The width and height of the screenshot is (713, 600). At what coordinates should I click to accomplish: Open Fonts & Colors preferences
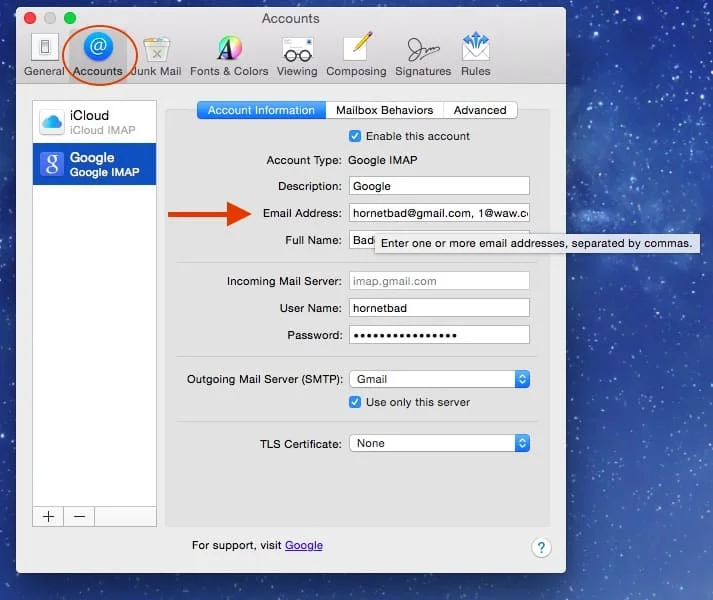click(229, 54)
